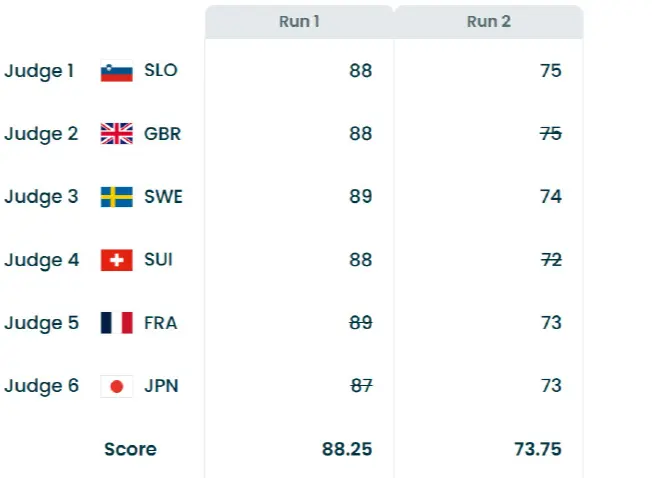
Task: Click the France flag icon
Action: coord(117,323)
